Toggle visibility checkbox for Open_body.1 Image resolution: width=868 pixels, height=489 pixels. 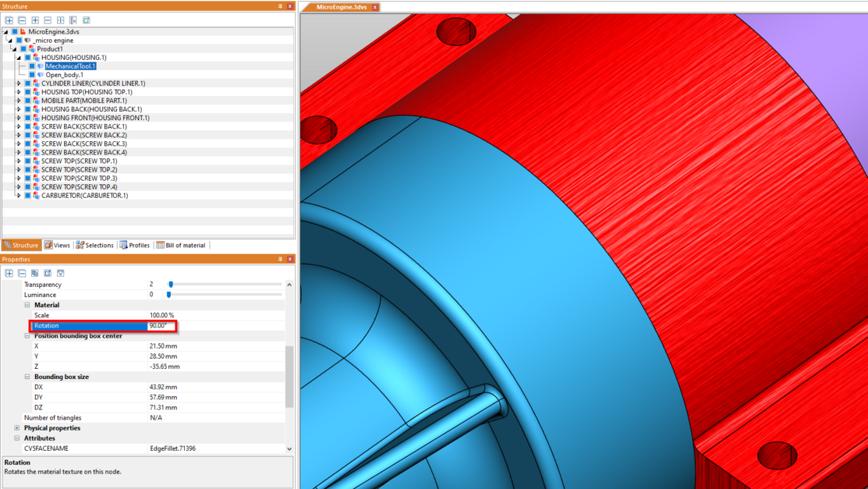coord(32,75)
